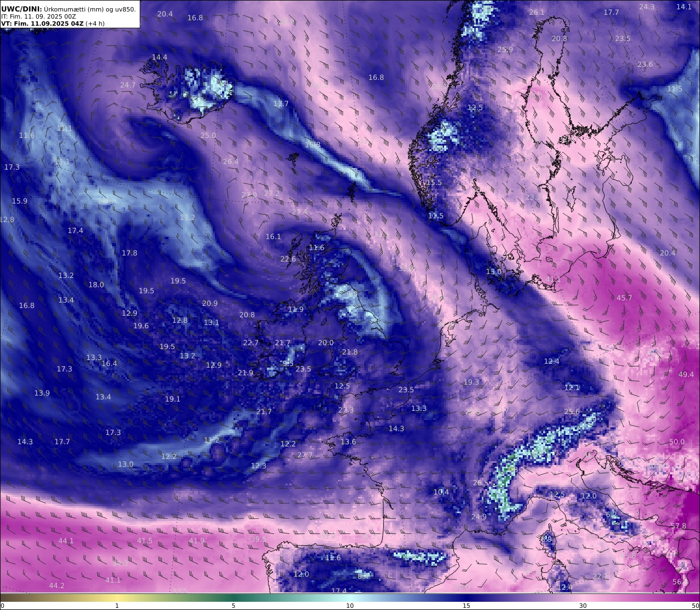This screenshot has width=700, height=610.
Task: Click the 25.0 value south of Iceland
Action: click(208, 135)
